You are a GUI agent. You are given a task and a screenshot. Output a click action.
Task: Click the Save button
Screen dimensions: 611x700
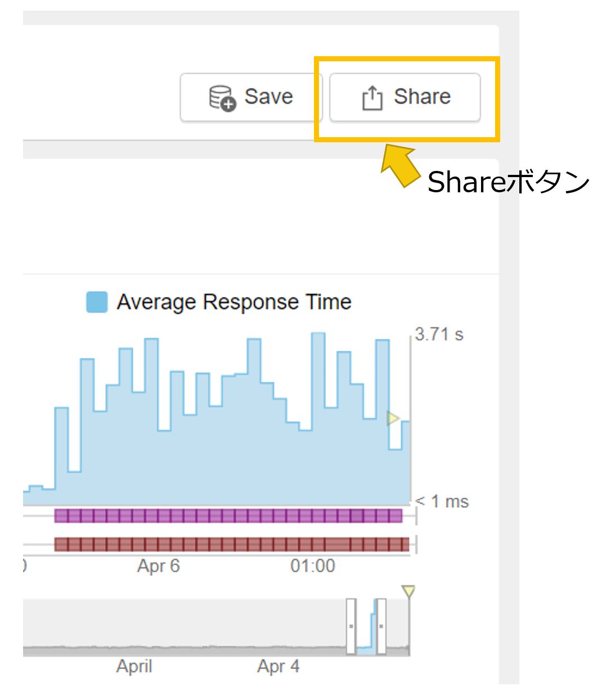click(x=250, y=97)
